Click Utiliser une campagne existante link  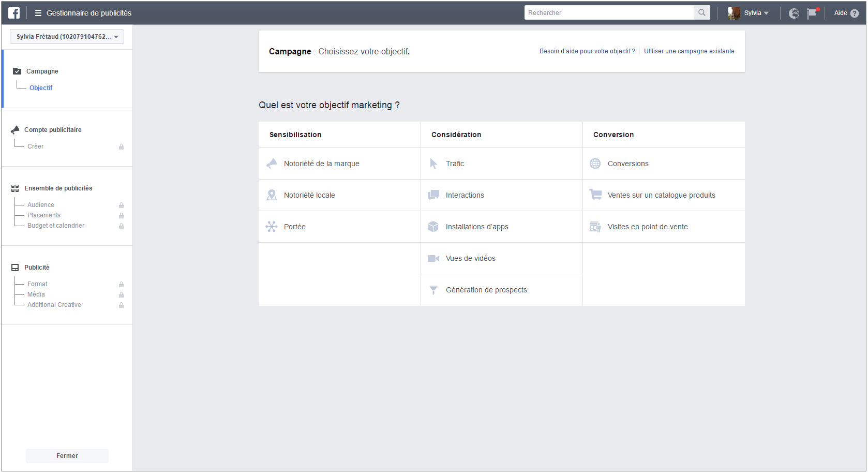point(689,51)
